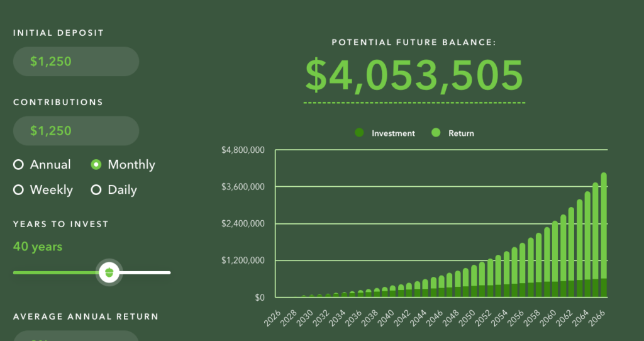Screen dimensions: 644x341
Task: Click the 2060 chart bar
Action: tap(555, 264)
